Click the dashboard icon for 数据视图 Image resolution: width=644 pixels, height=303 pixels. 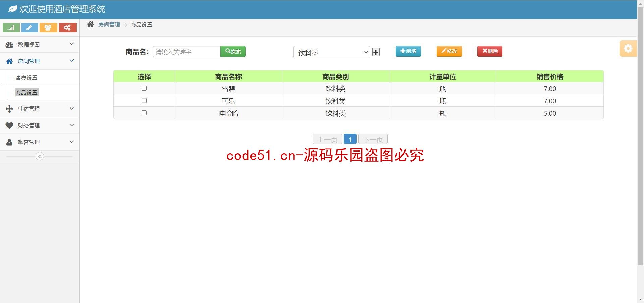click(9, 45)
